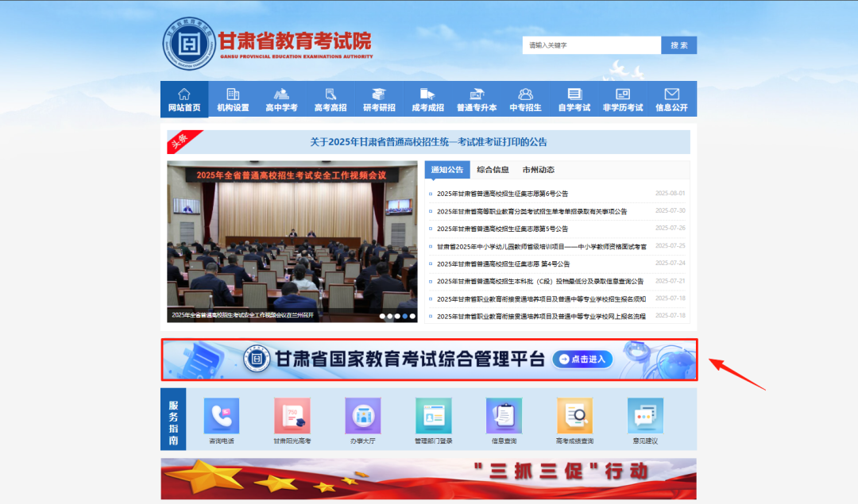Open the 自学考试 self-study exam icon

pyautogui.click(x=574, y=93)
